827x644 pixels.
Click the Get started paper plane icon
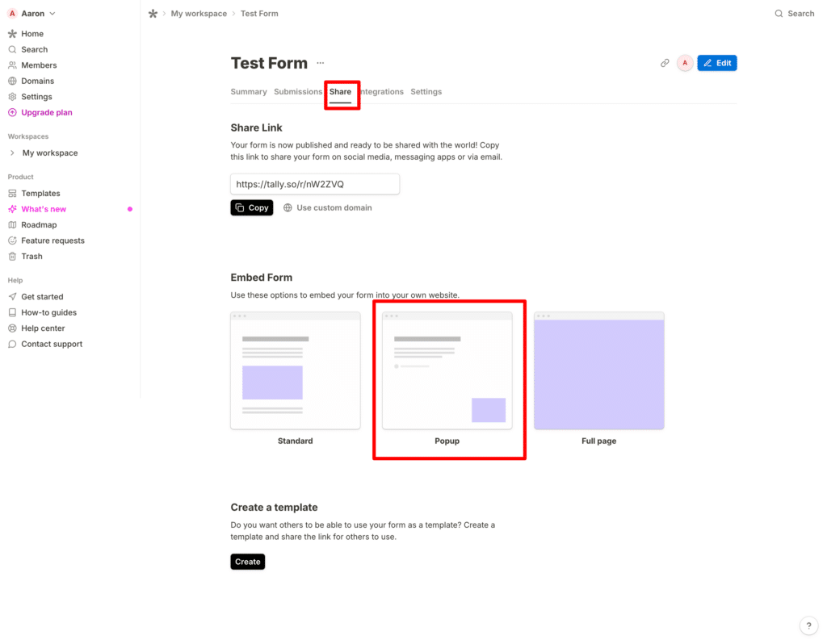point(12,297)
